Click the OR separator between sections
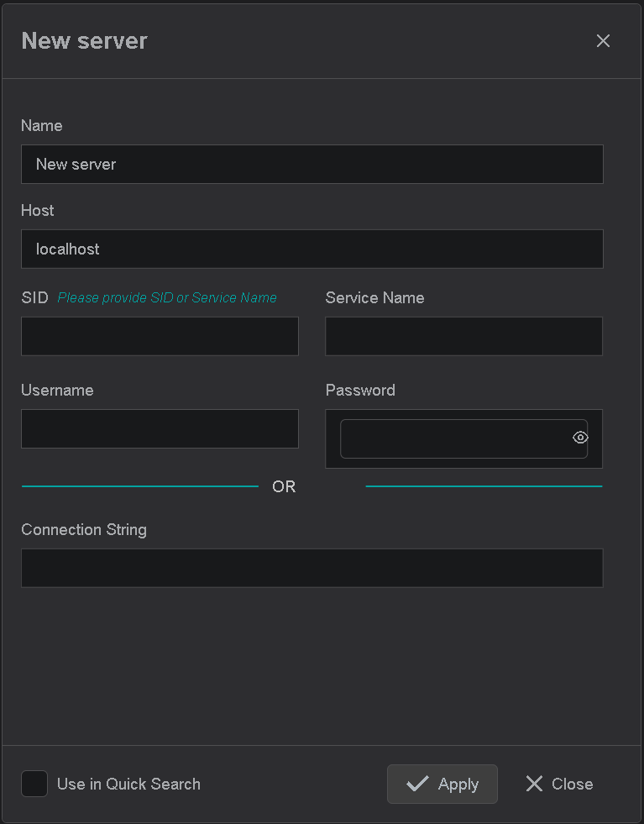The image size is (644, 824). coord(284,486)
